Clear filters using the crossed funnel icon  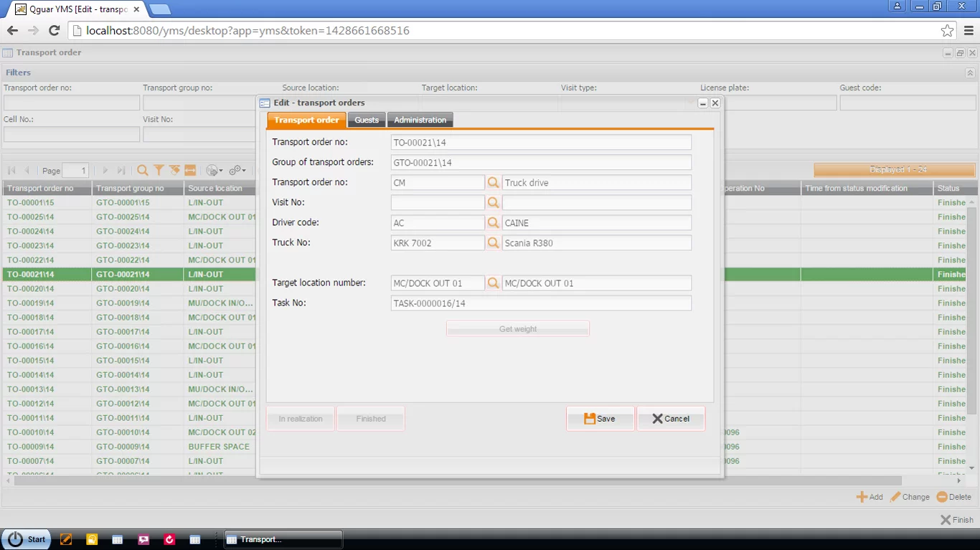(x=174, y=170)
